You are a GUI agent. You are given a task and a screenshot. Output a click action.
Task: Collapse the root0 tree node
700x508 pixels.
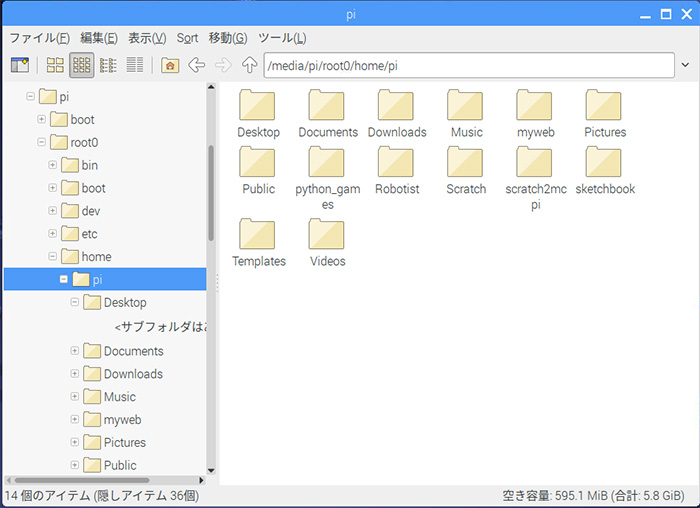tap(42, 142)
